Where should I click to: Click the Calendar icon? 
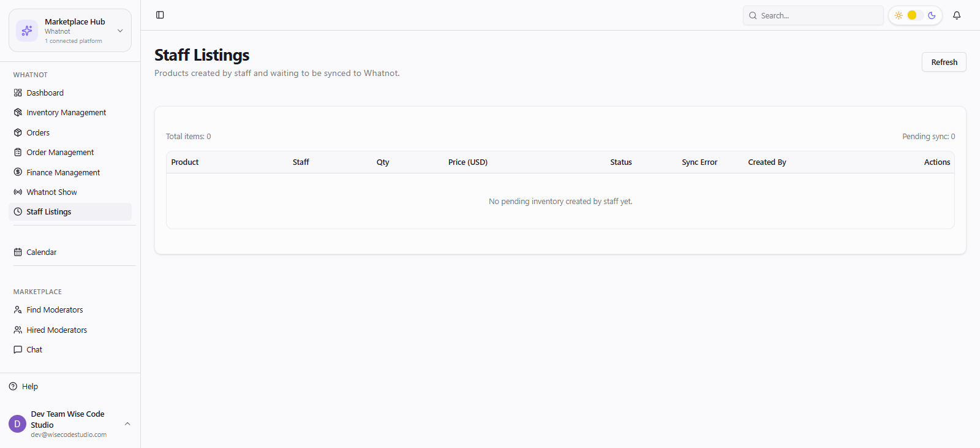[x=18, y=252]
